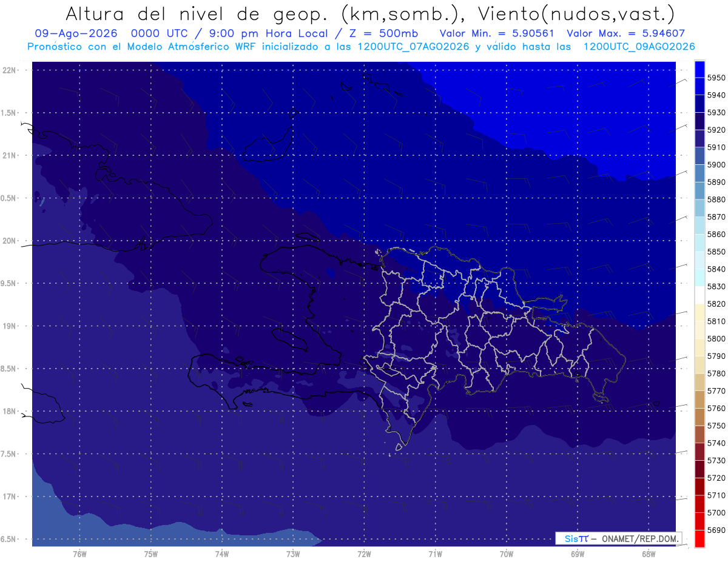This screenshot has width=728, height=562.
Task: Click the '5950' colorbar value
Action: [x=716, y=78]
